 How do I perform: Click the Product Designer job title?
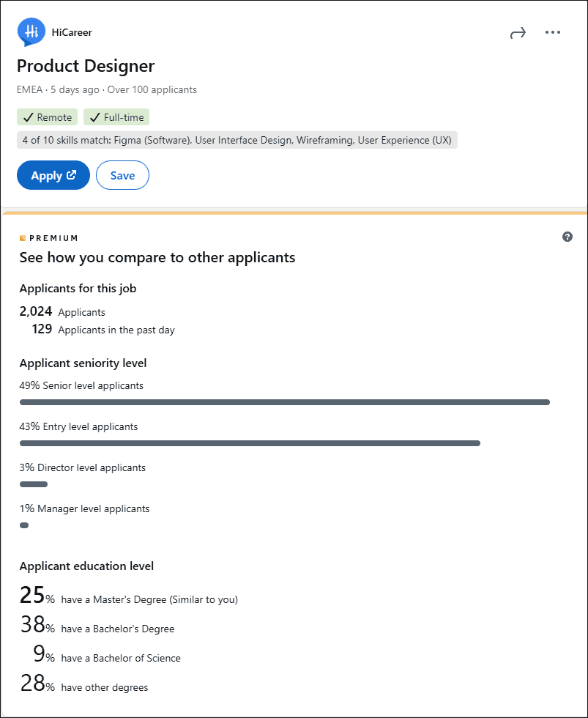86,66
